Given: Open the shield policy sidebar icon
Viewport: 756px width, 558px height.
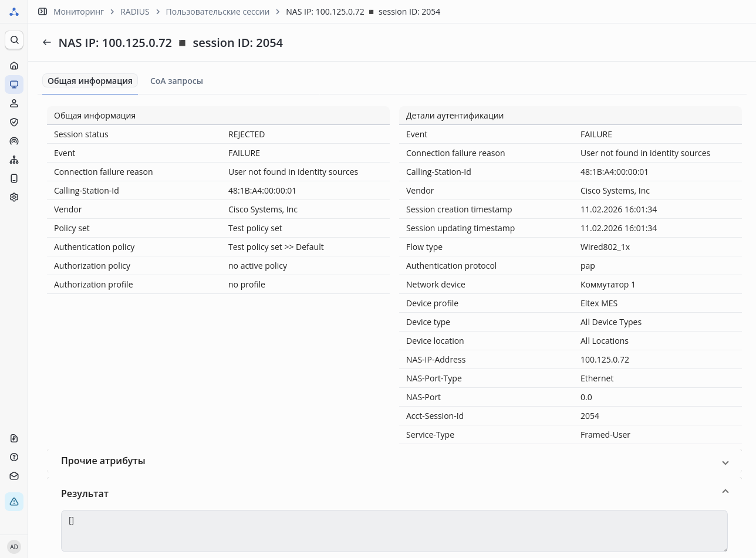Looking at the screenshot, I should (x=14, y=122).
